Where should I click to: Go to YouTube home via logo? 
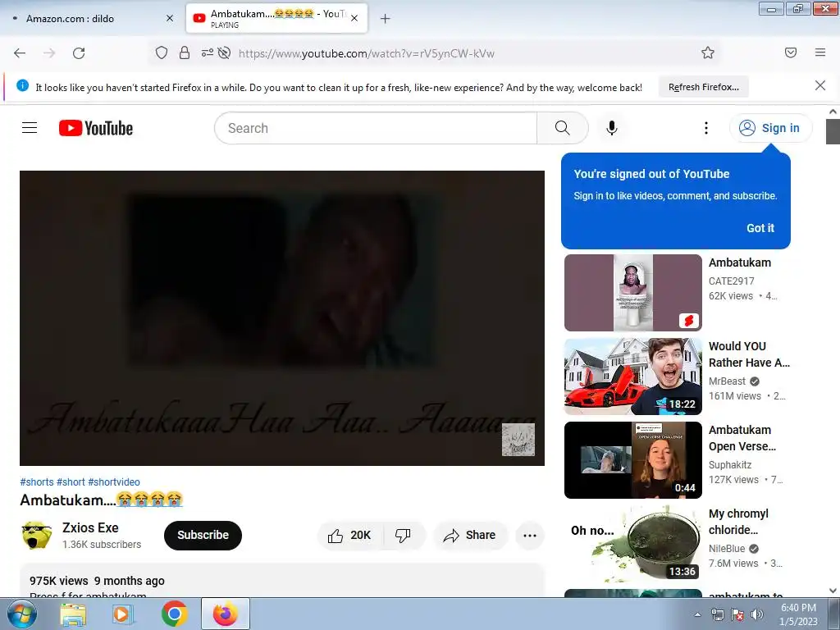[x=96, y=128]
